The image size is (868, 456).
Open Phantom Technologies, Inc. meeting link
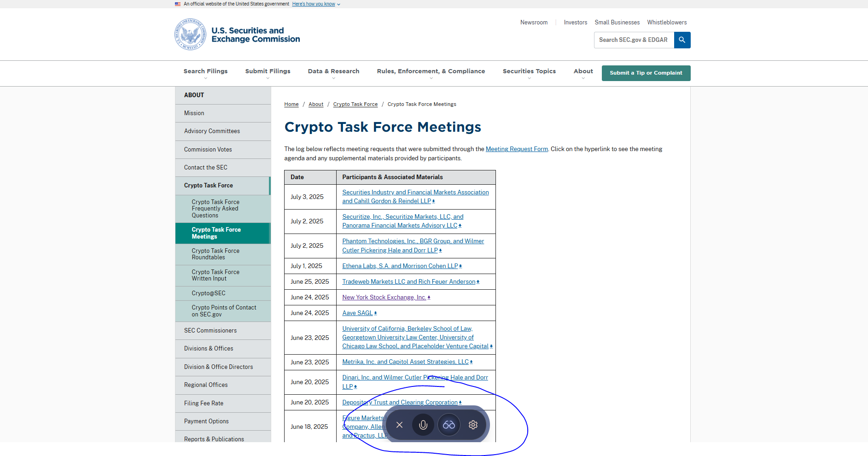point(413,246)
